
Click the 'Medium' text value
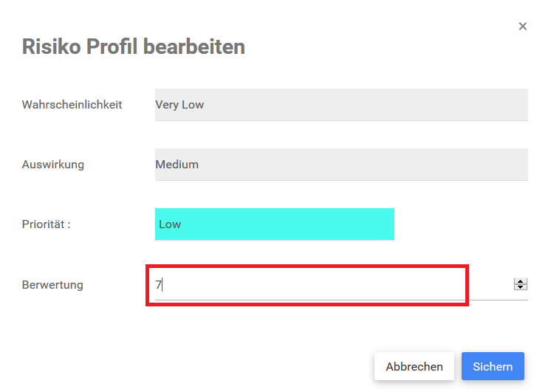pyautogui.click(x=177, y=165)
